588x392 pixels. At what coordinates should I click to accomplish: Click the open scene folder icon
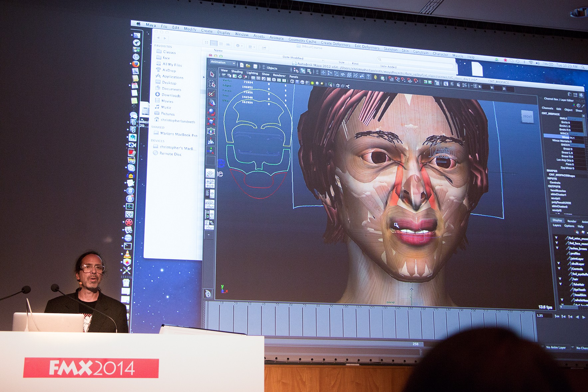click(248, 66)
